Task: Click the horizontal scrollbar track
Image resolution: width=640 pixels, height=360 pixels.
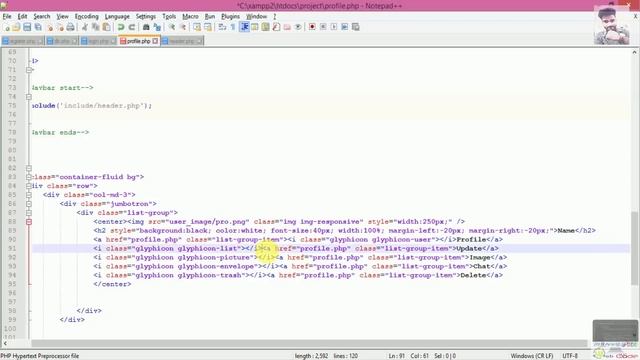Action: [309, 344]
